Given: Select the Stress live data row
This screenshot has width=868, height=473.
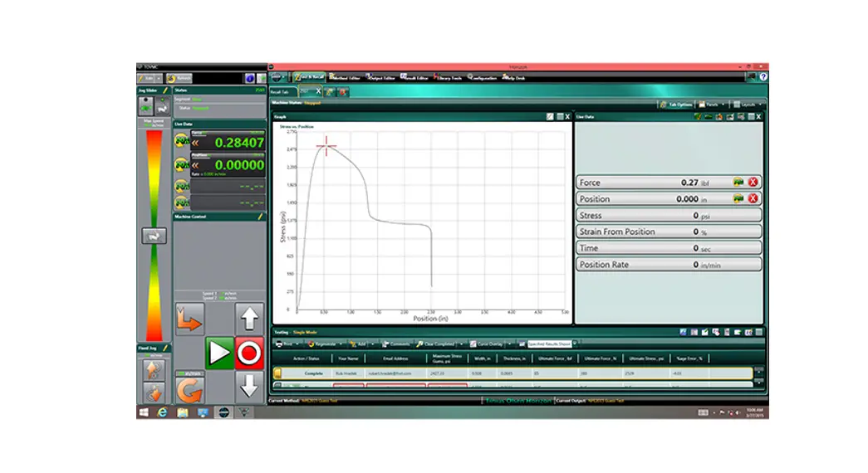Looking at the screenshot, I should (x=669, y=215).
